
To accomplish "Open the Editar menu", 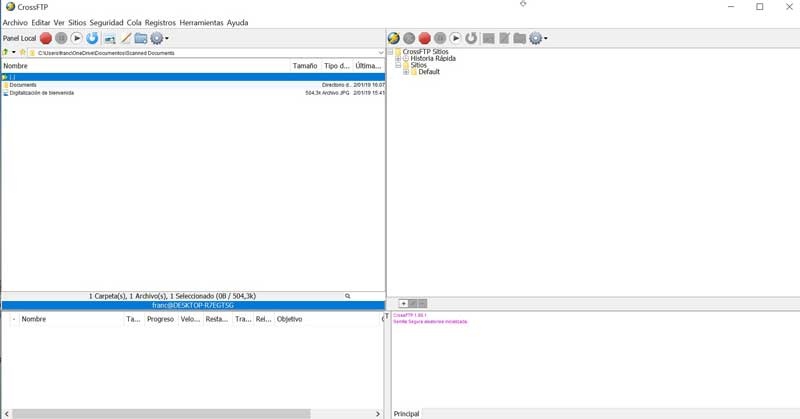I will [x=41, y=23].
